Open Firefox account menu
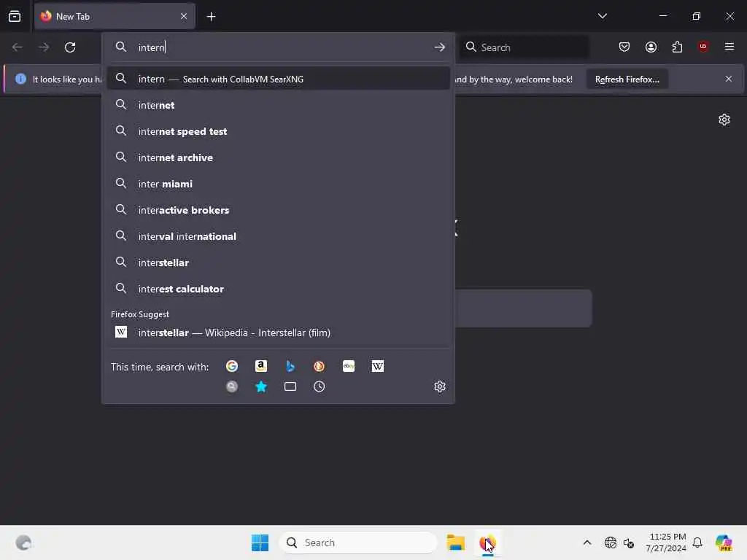 click(x=651, y=47)
